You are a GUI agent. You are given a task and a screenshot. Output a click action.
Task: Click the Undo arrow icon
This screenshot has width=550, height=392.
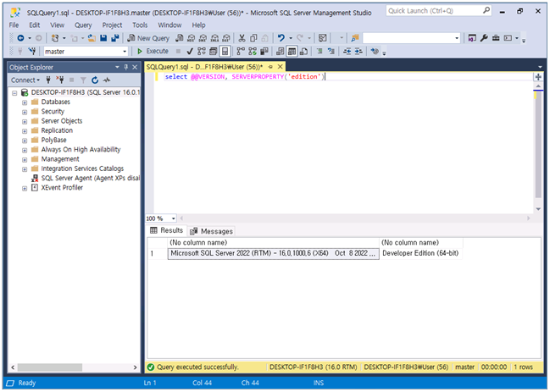[x=281, y=38]
